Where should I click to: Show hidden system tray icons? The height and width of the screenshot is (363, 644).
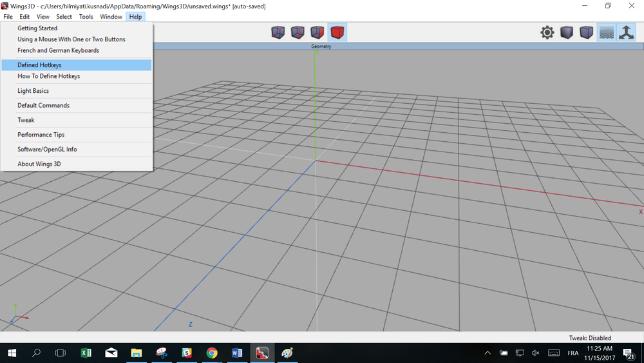488,353
